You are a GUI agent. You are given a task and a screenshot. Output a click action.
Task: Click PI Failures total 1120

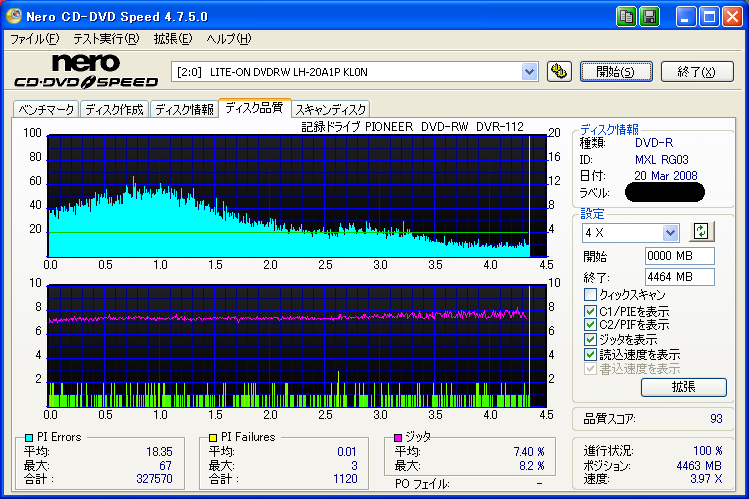345,478
